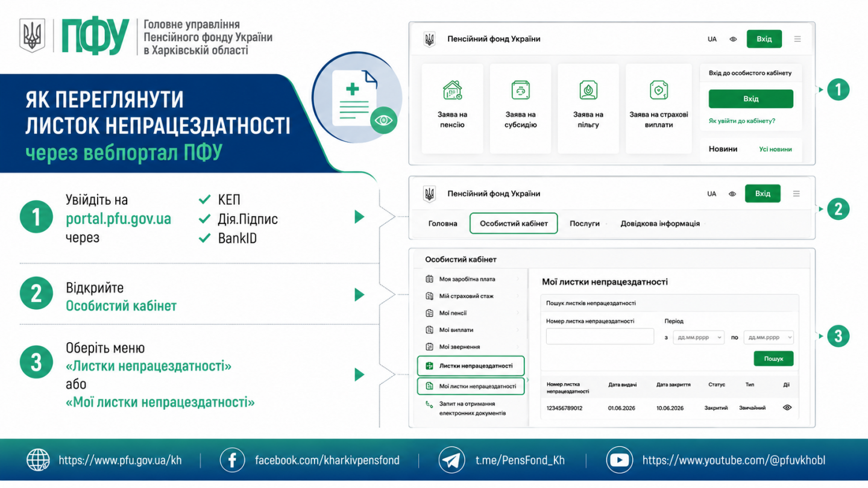Click the YouTube icon in the footer
Viewport: 868px width, 488px height.
[619, 460]
